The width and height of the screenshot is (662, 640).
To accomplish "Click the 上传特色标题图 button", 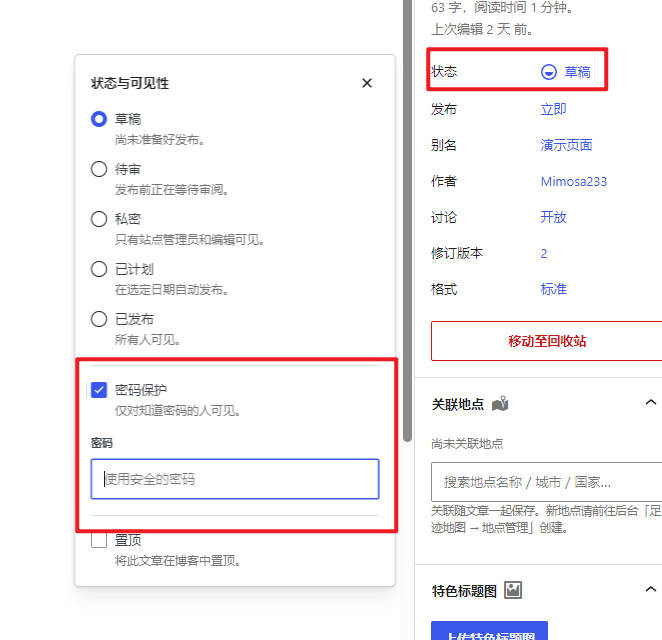I will click(x=489, y=631).
